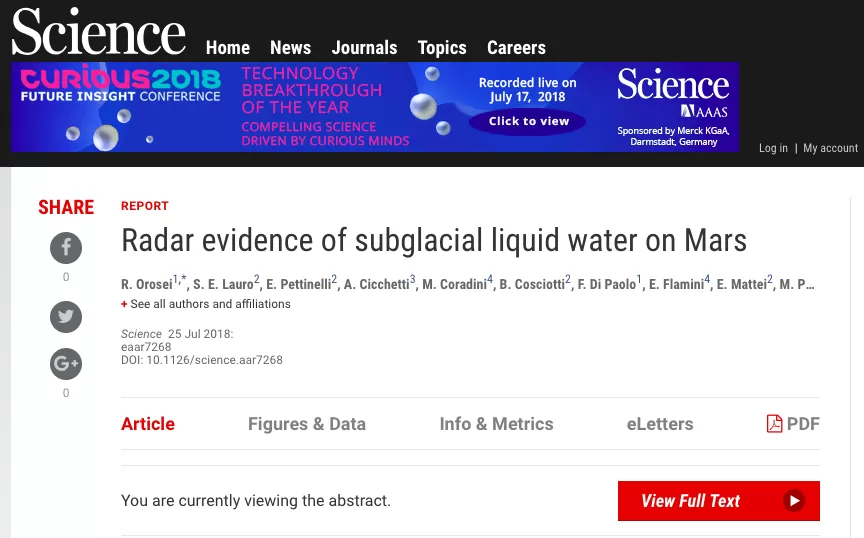The width and height of the screenshot is (864, 538).
Task: Click author A. Cicchetti name
Action: (x=377, y=284)
